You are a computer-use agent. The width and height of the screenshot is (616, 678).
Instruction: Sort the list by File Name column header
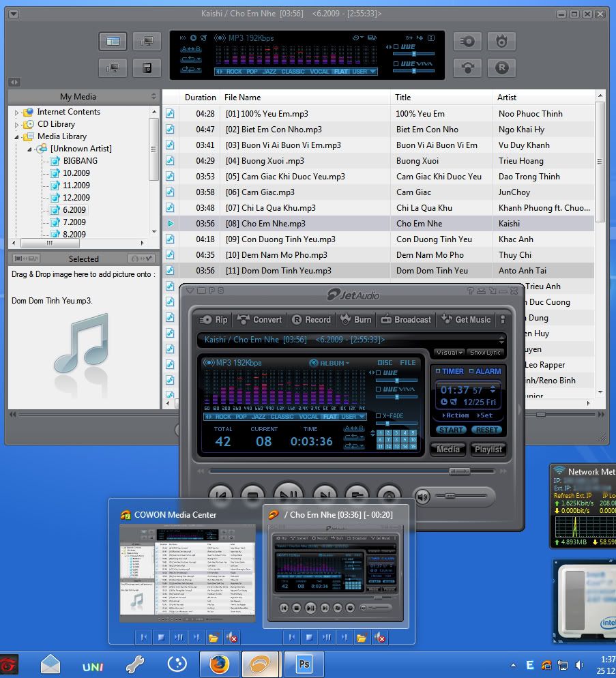coord(306,98)
